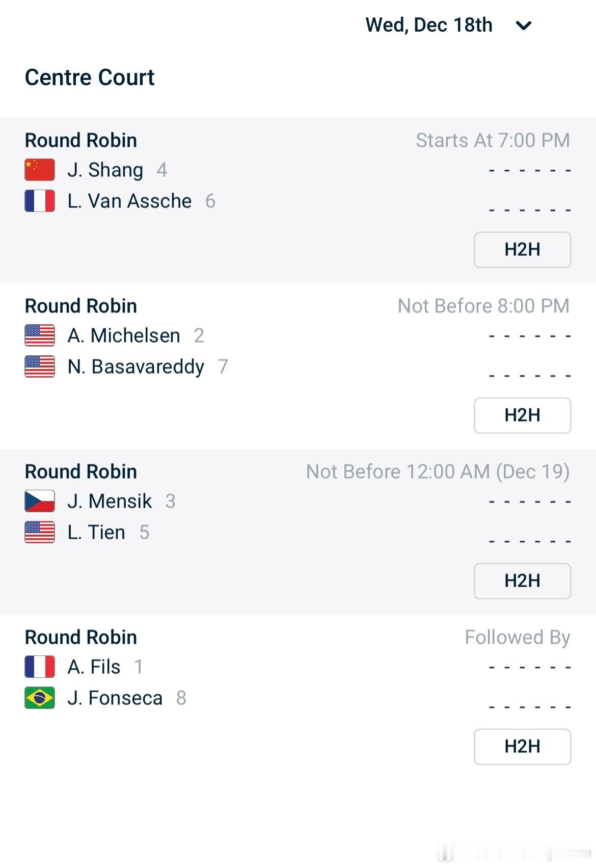This screenshot has width=596, height=868.
Task: Select player name A. Michelsen
Action: [124, 335]
